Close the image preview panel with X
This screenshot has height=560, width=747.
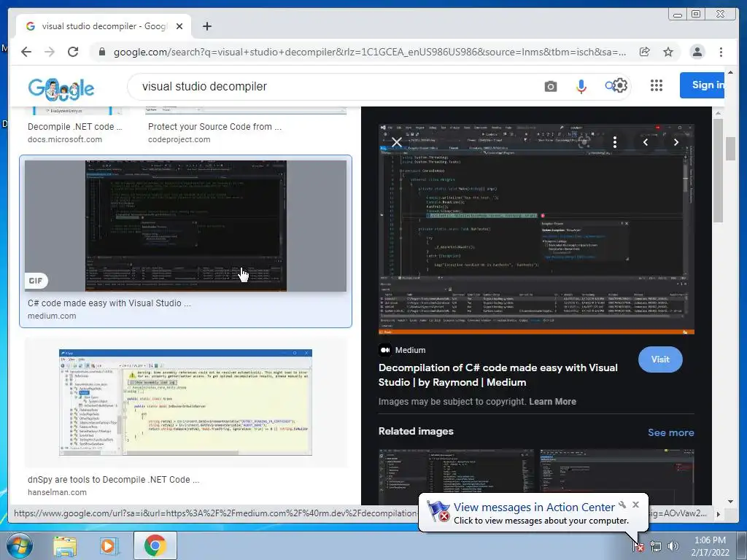[x=397, y=142]
